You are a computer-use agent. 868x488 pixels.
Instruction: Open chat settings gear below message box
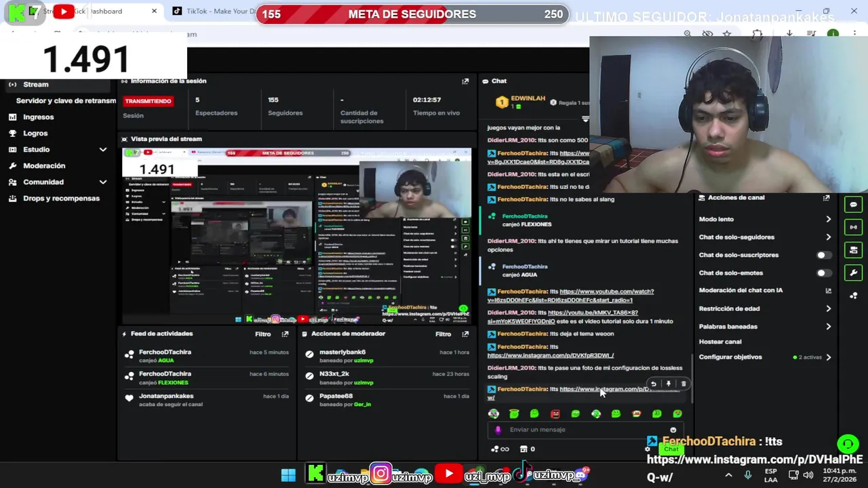pyautogui.click(x=648, y=449)
